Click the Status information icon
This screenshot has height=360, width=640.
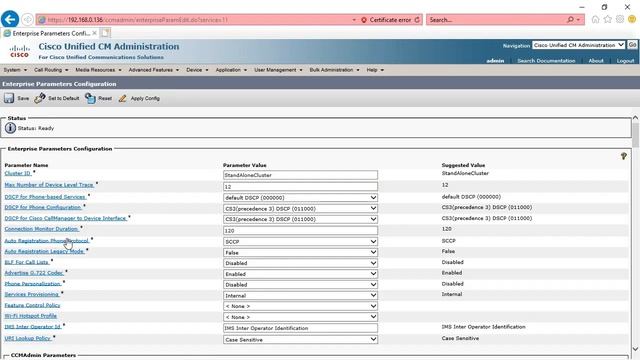[x=10, y=128]
